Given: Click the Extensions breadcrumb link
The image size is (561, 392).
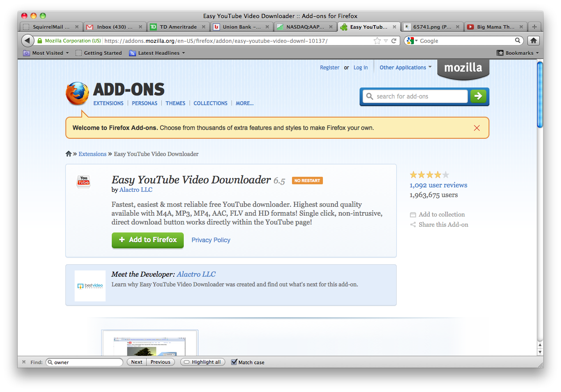Looking at the screenshot, I should (92, 154).
